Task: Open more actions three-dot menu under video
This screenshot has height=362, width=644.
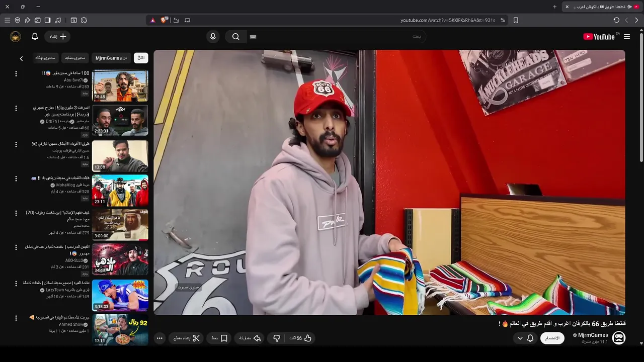Action: (159, 338)
